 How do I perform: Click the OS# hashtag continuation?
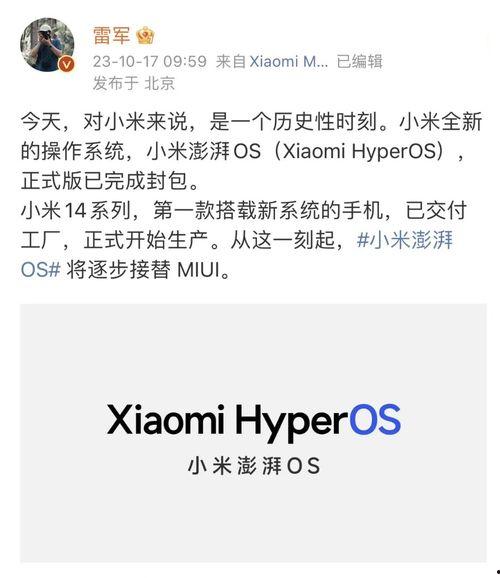tap(41, 269)
